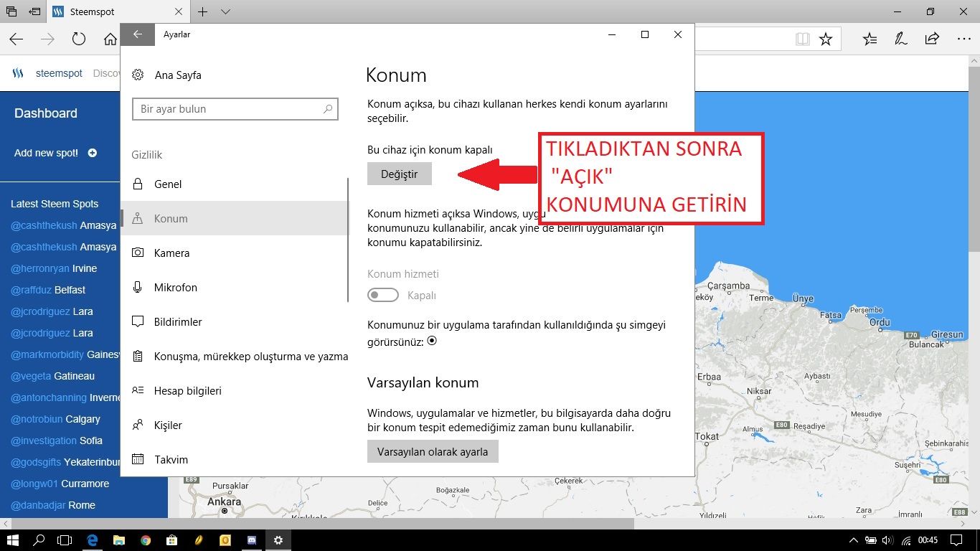
Task: Open Task View on taskbar
Action: tap(65, 540)
